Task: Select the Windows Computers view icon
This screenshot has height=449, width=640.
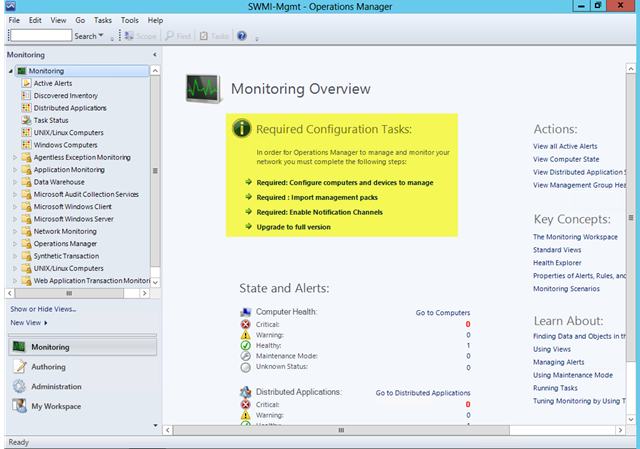Action: tap(26, 145)
